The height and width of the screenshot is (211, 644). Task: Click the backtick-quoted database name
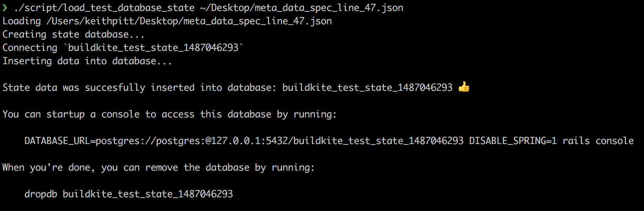(153, 48)
